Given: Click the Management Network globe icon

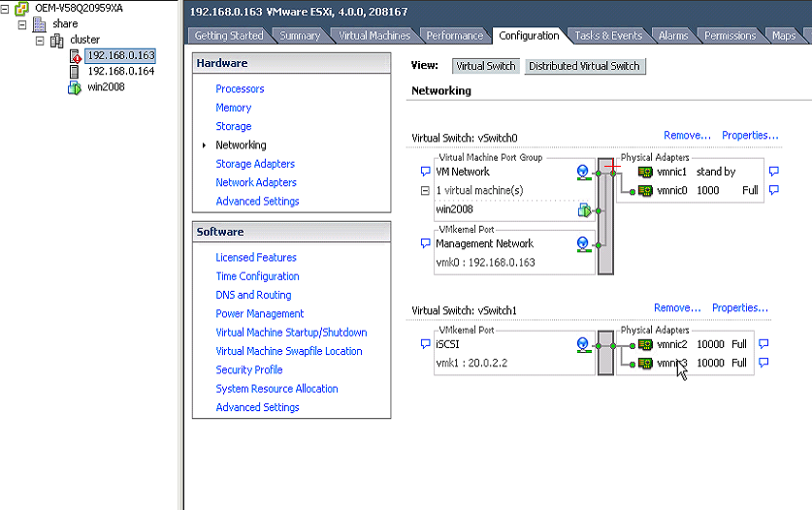Looking at the screenshot, I should point(583,244).
